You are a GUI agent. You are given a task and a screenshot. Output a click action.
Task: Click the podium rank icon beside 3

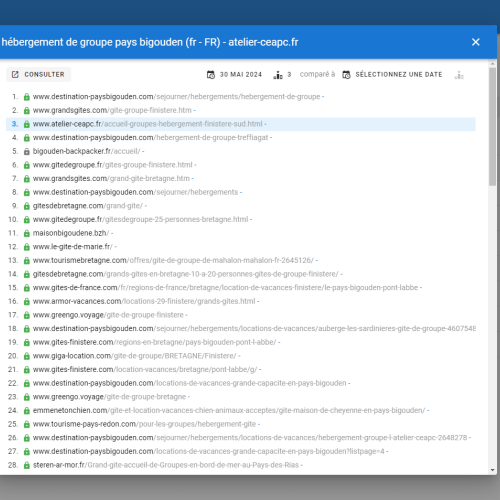coord(278,75)
